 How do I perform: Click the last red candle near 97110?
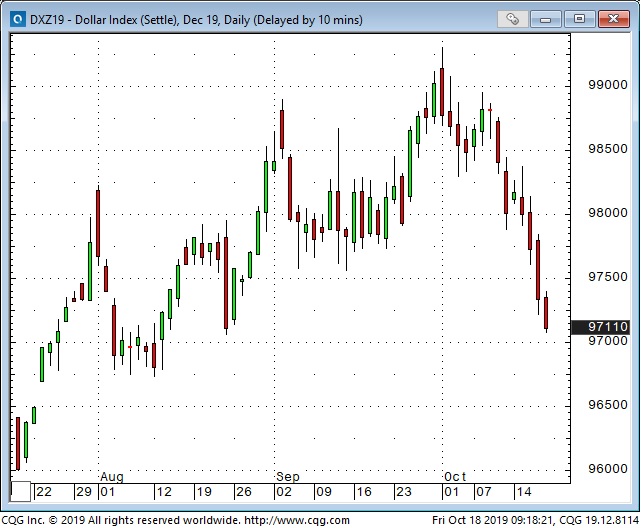pos(546,313)
